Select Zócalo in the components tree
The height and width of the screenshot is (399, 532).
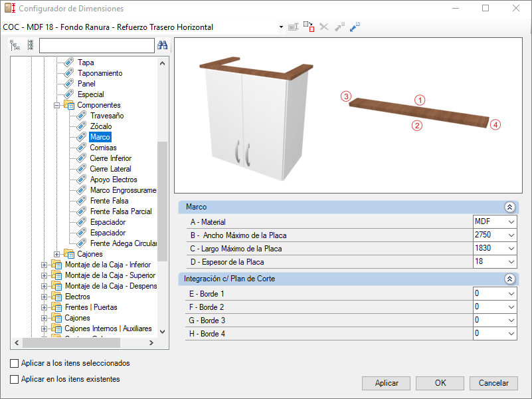pyautogui.click(x=101, y=126)
